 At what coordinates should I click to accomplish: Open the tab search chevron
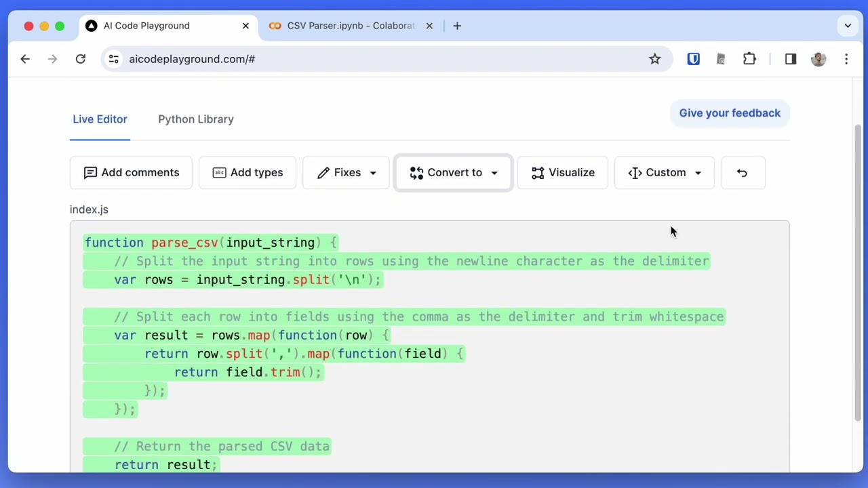[848, 26]
